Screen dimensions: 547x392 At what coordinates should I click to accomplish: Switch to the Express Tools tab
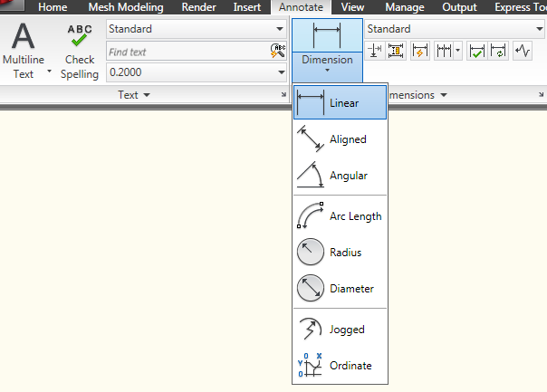coord(520,7)
